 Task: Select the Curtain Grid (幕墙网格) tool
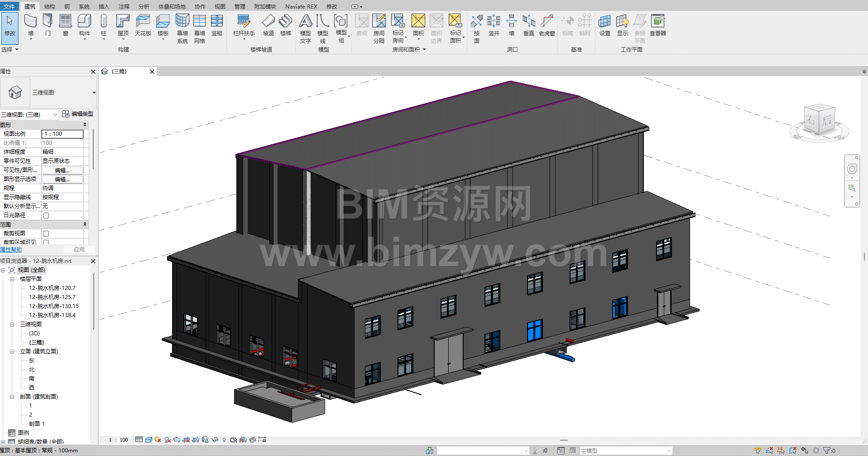pos(200,28)
